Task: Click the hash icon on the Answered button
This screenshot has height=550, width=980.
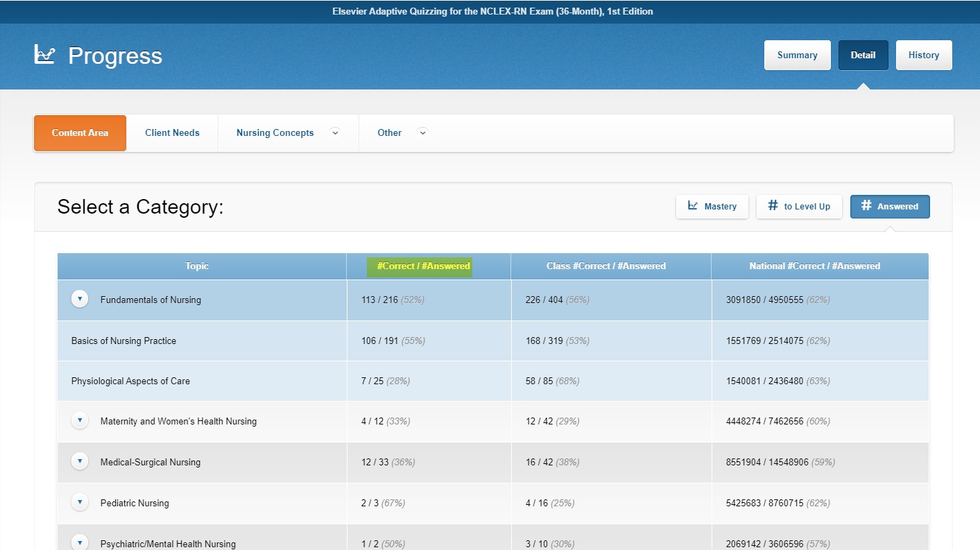Action: pos(866,205)
